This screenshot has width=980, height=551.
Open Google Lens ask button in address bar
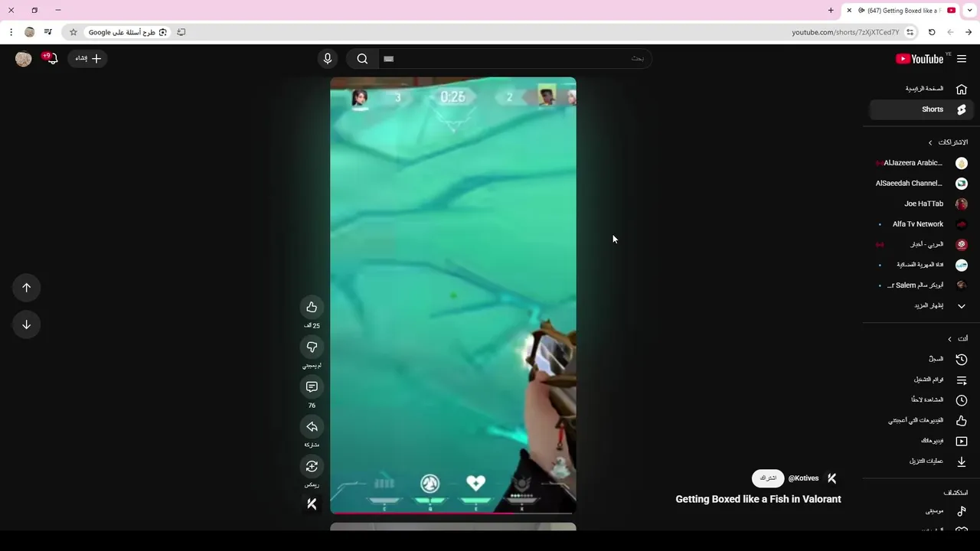(127, 32)
